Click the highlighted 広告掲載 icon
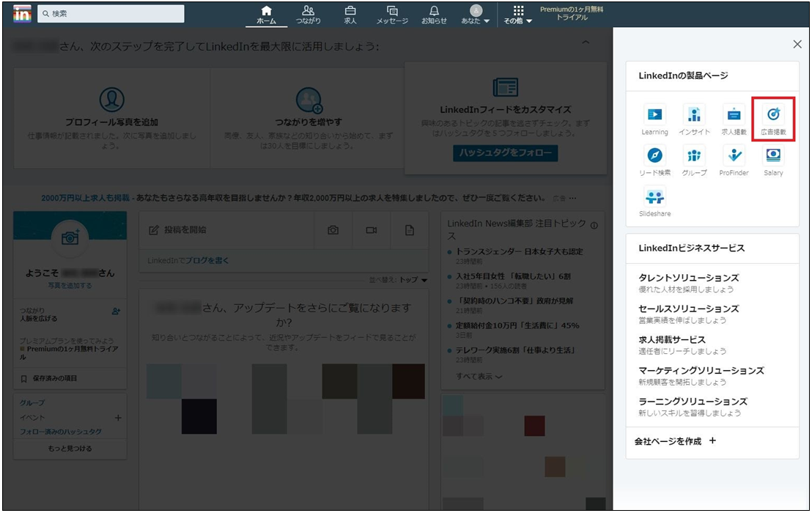The image size is (812, 513). 773,114
